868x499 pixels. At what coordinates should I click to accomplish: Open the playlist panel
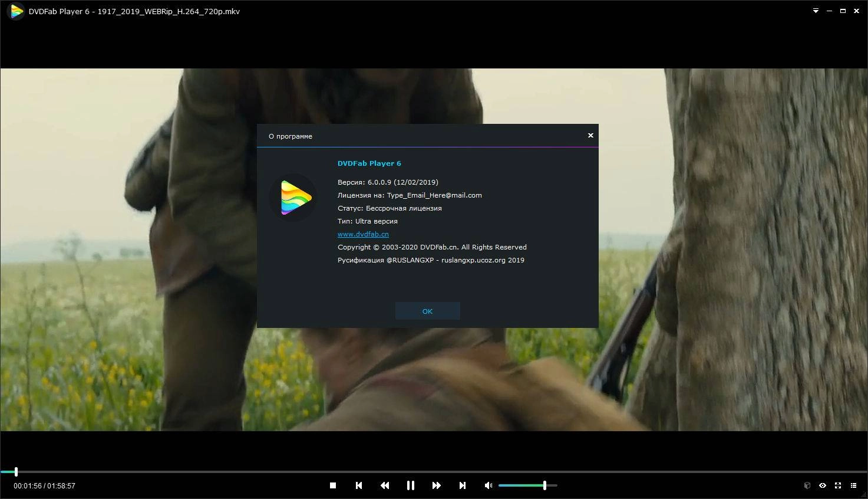click(x=853, y=485)
